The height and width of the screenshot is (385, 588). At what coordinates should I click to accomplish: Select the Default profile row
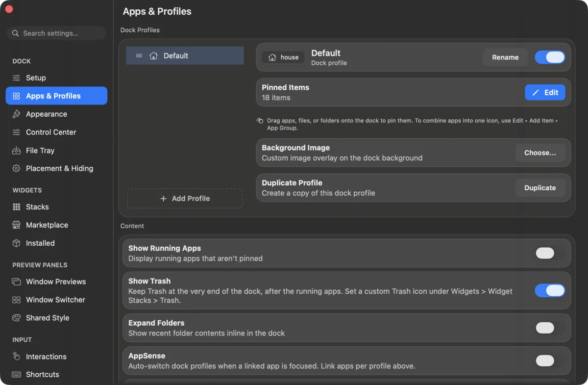click(185, 56)
